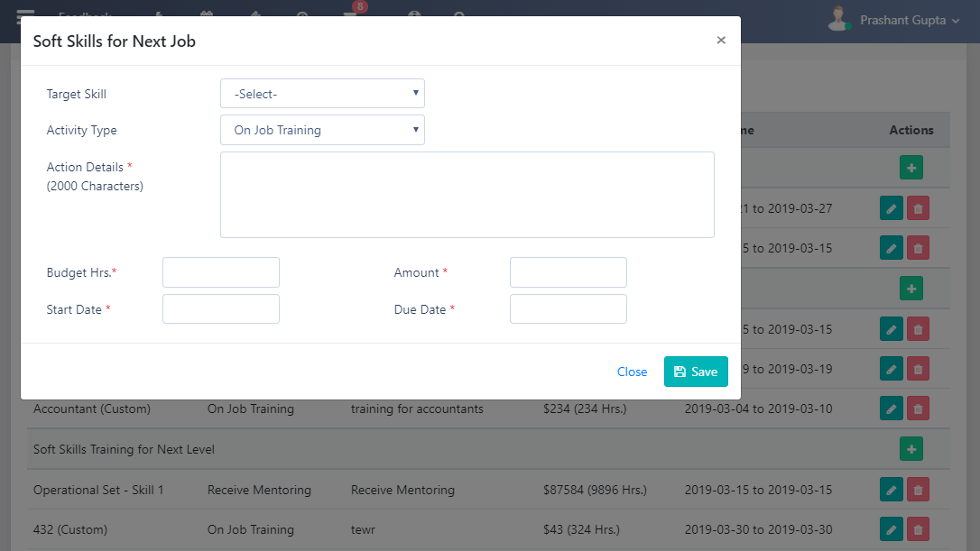This screenshot has width=980, height=551.
Task: Click the Due Date field
Action: pos(568,309)
